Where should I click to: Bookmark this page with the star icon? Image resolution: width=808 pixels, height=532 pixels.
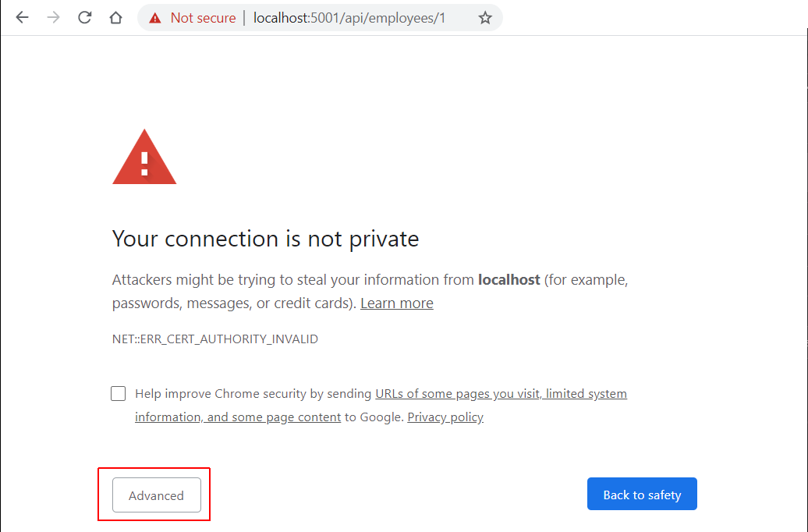[485, 18]
